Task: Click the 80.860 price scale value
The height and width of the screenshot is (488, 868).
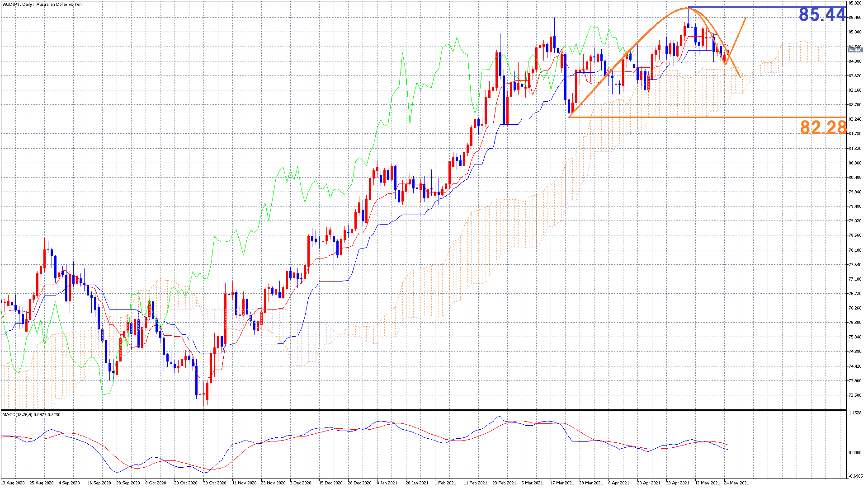Action: 854,163
